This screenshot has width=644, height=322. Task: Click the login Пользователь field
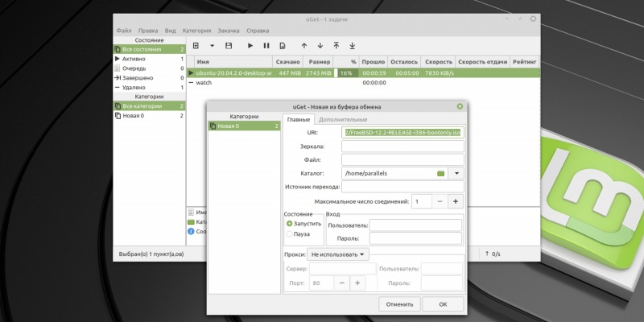(415, 225)
